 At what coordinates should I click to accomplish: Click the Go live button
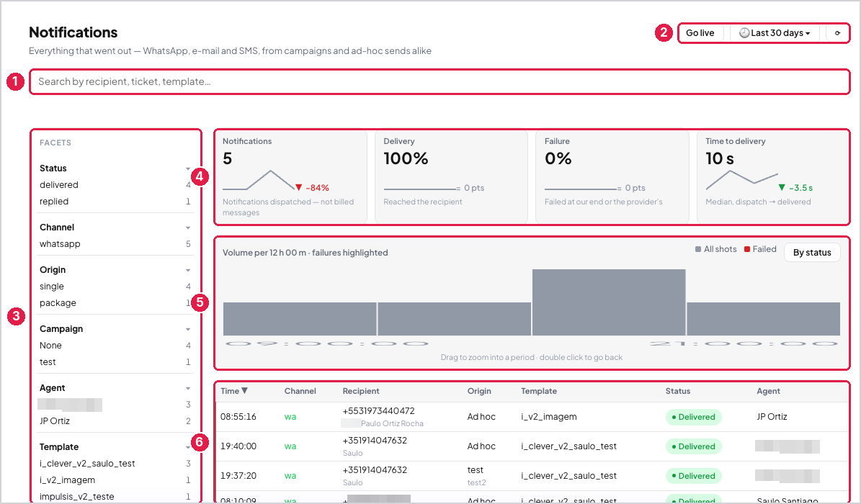(700, 33)
